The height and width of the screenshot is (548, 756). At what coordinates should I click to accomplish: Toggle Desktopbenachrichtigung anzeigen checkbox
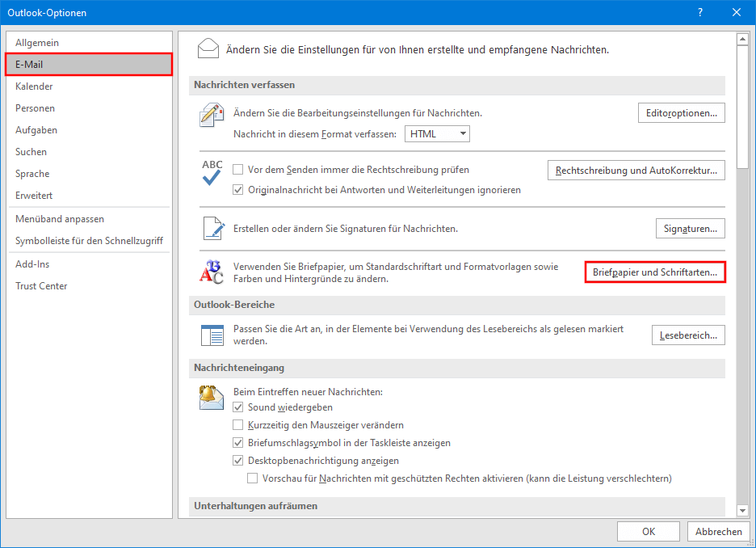click(237, 461)
